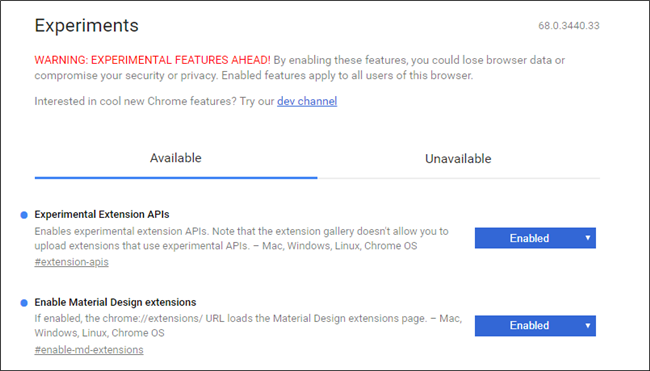Click the #extension-apis anchor link
The height and width of the screenshot is (371, 650).
coord(71,262)
